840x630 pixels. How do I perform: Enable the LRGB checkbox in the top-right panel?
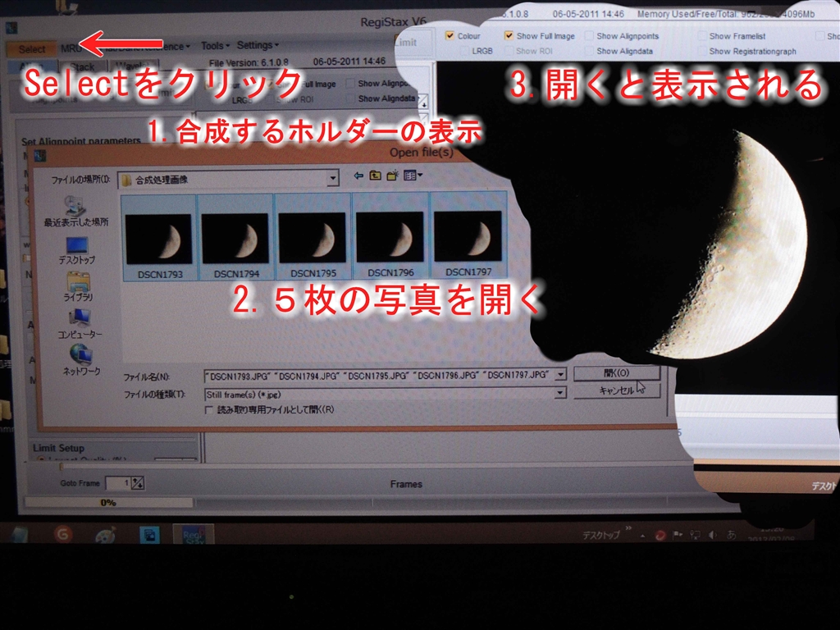point(466,51)
